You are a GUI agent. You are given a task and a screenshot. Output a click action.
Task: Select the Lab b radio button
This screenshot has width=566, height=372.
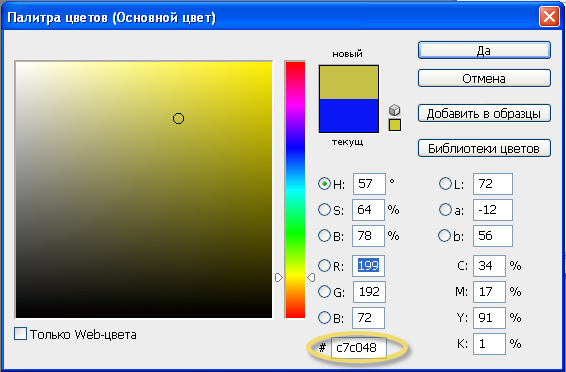[445, 235]
